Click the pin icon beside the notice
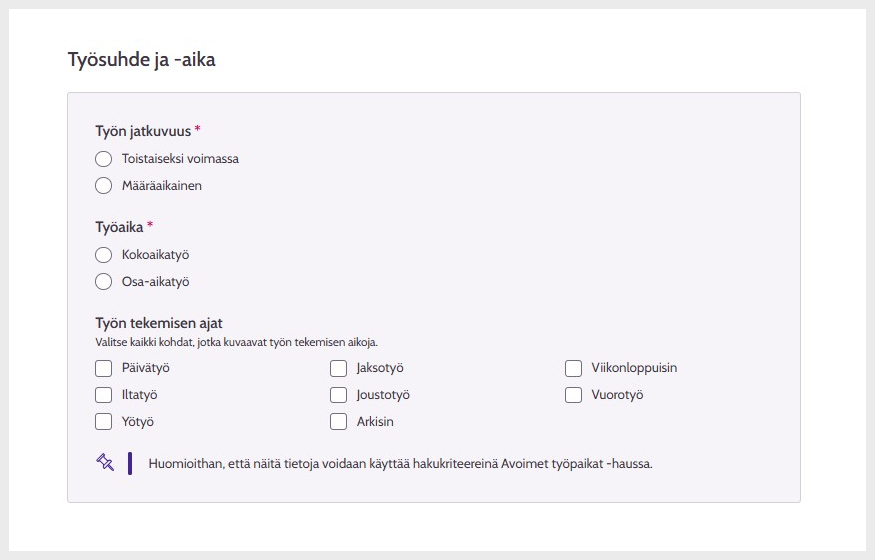Screen dimensions: 875x560 click(x=105, y=462)
